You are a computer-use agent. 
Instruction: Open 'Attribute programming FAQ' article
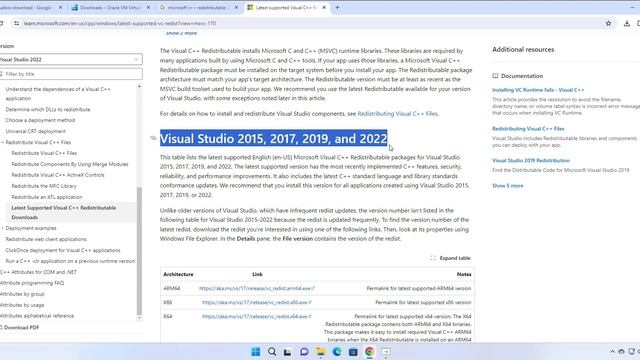tap(32, 283)
